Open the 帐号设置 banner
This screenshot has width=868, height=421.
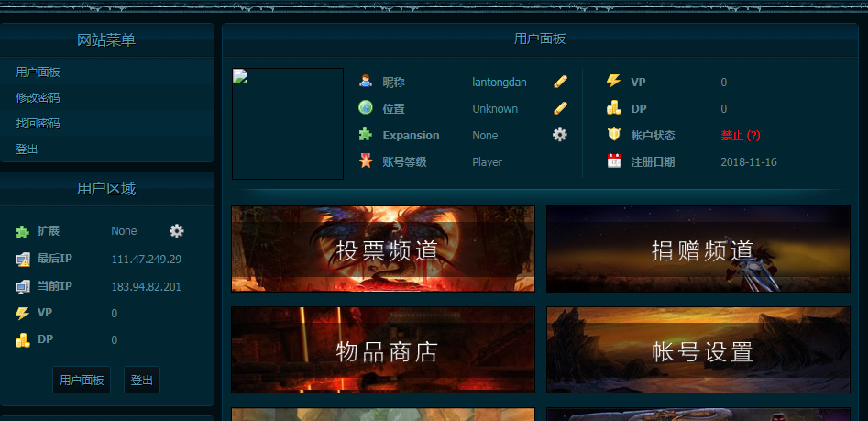(698, 350)
